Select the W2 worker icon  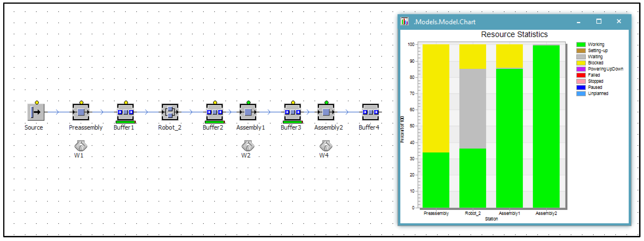click(248, 145)
